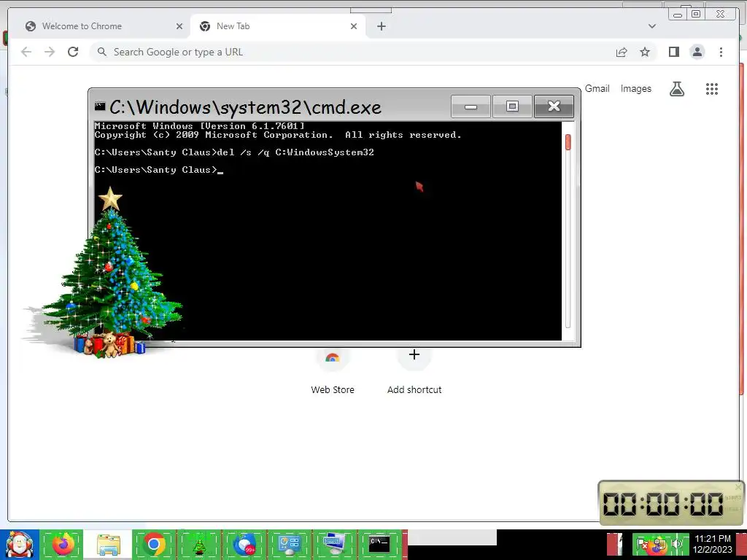
Task: Open the clock showing 11:21 PM
Action: (x=712, y=544)
